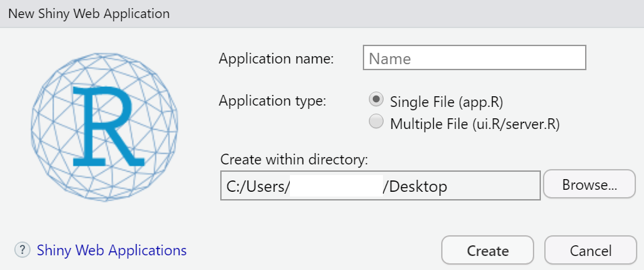
Task: Click the 'New Shiny Web Application' title text
Action: (89, 13)
